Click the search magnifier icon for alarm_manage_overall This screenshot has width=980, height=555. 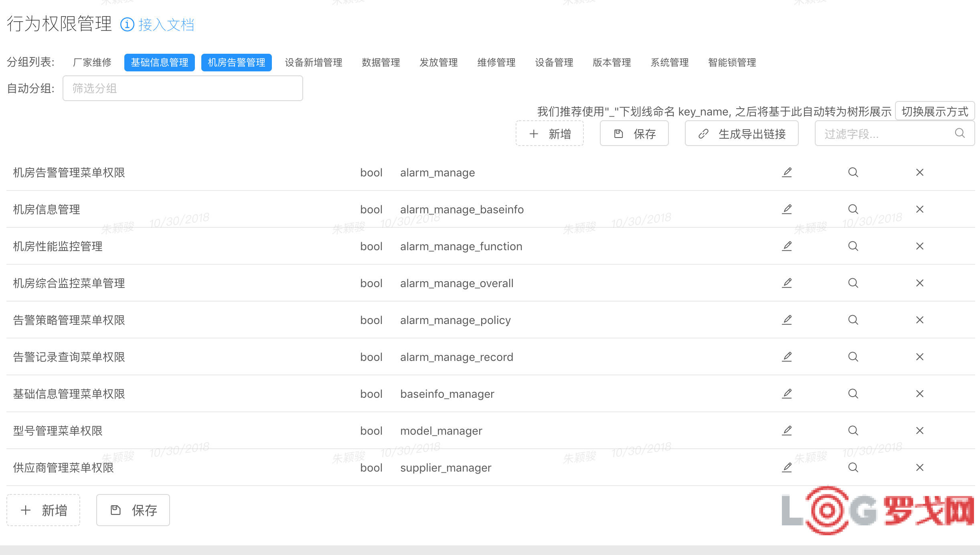click(853, 283)
